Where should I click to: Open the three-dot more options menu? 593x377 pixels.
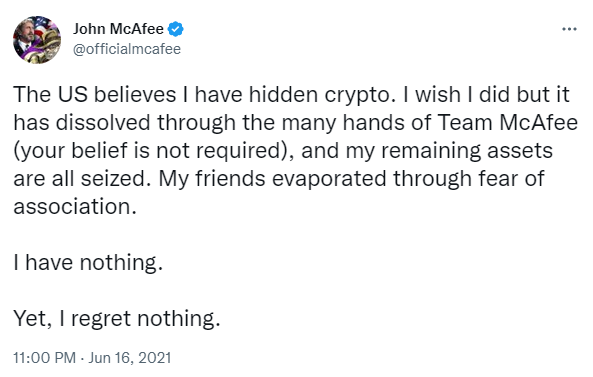tap(569, 29)
